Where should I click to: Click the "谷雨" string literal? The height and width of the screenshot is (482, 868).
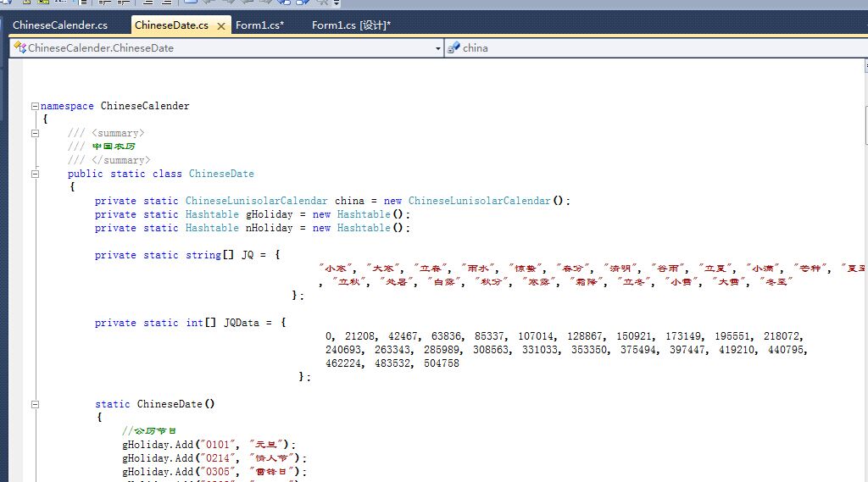pyautogui.click(x=668, y=269)
